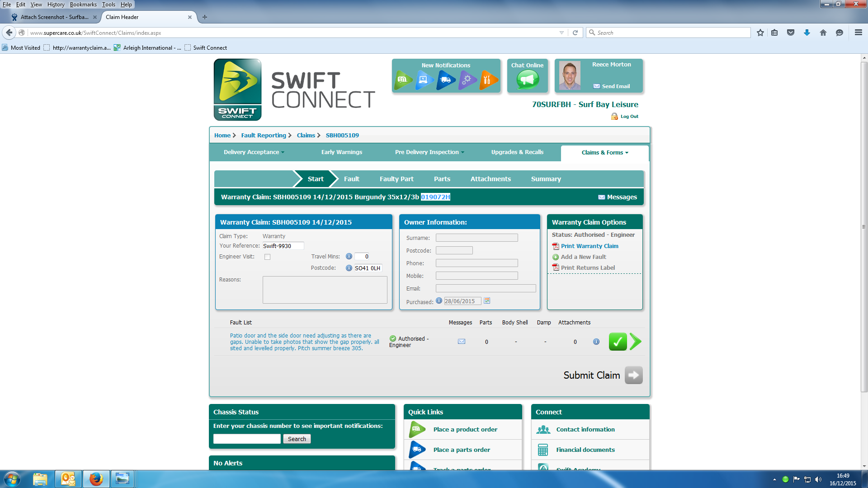Open Firefox from the Windows taskbar
The image size is (868, 488).
[x=96, y=479]
